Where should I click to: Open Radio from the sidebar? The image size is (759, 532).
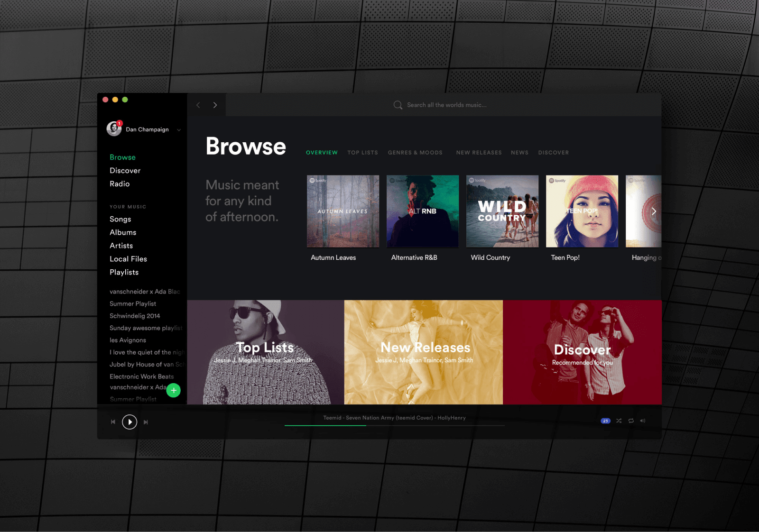pos(120,184)
